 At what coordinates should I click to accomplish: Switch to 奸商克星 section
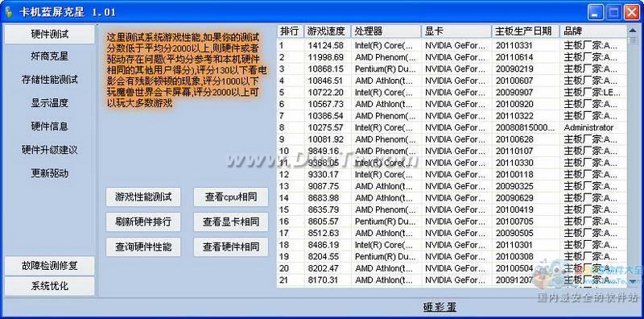coord(49,56)
